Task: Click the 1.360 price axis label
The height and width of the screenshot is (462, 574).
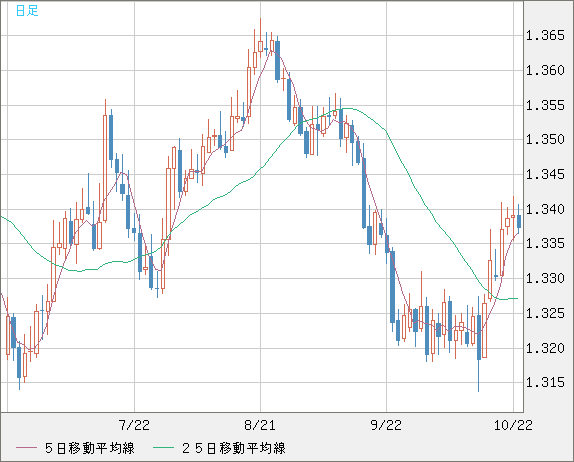Action: click(x=545, y=70)
